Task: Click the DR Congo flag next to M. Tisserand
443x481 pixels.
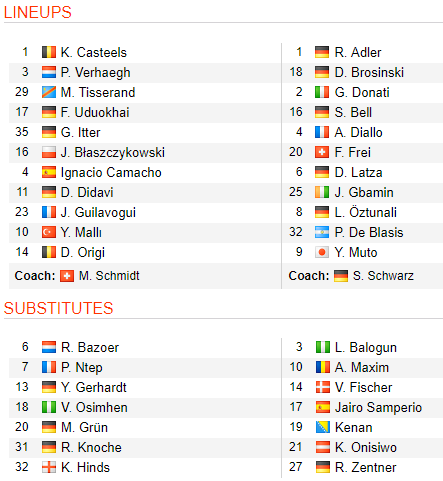Action: [49, 92]
